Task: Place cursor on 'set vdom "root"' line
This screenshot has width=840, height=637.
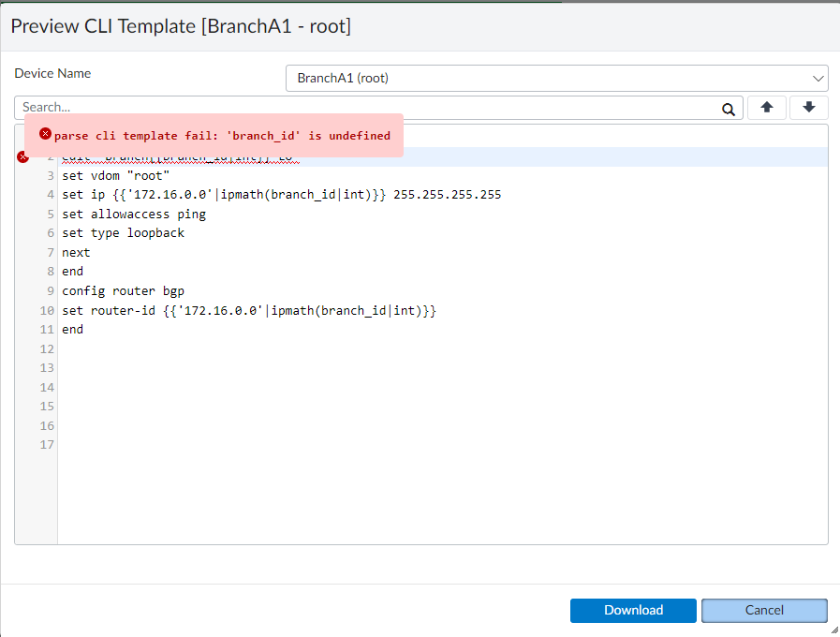Action: (116, 176)
